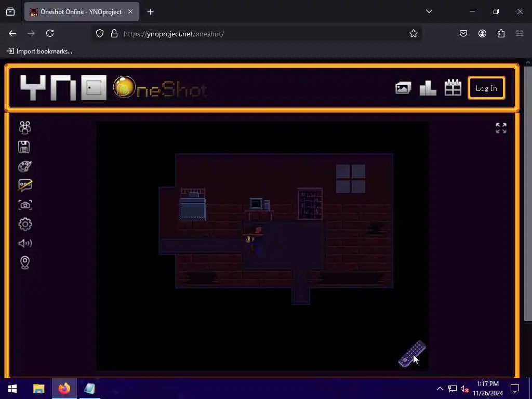Screen dimensions: 532x399
Task: Click the ynoproject.net URL address bar
Action: coord(257,34)
